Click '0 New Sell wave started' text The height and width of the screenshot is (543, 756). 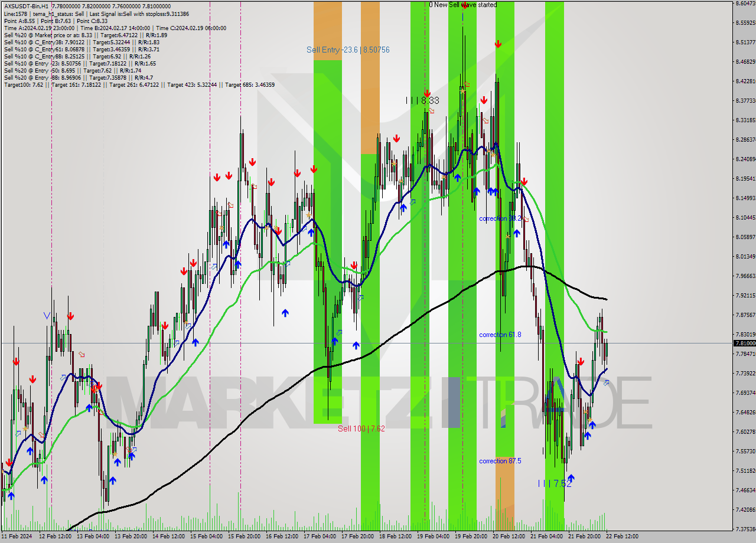[463, 5]
